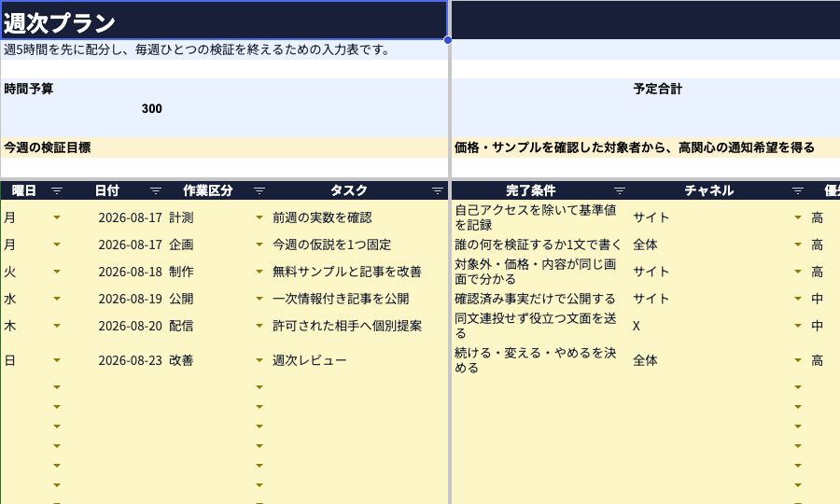This screenshot has height=504, width=840.
Task: Select the 今週の仮説を1つ固定 task cell
Action: tap(357, 245)
